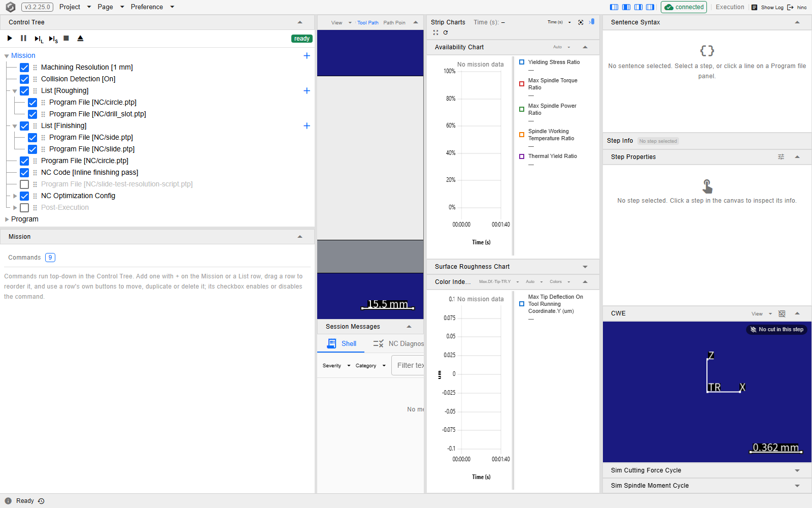812x508 pixels.
Task: Click the eject triangle icon
Action: coord(80,38)
